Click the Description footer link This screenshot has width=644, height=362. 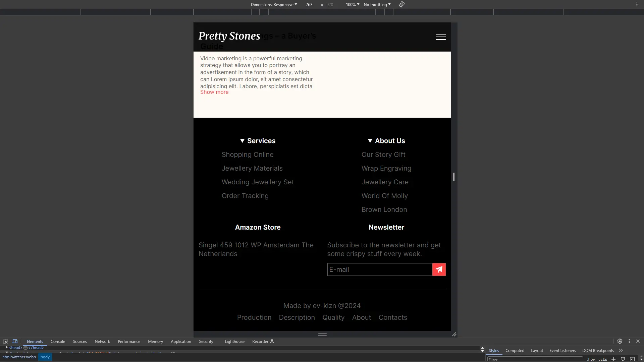(297, 317)
